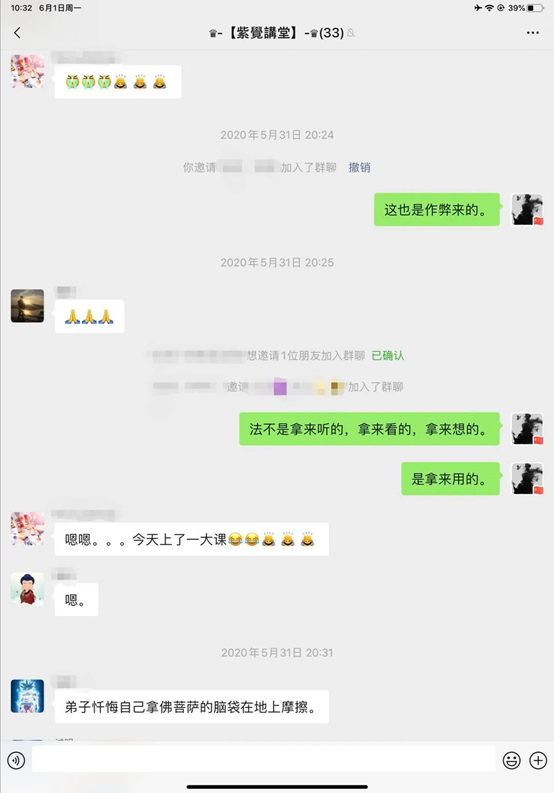Open the cartoon monk avatar profile
Viewport: 554px width, 793px height.
pos(27,589)
